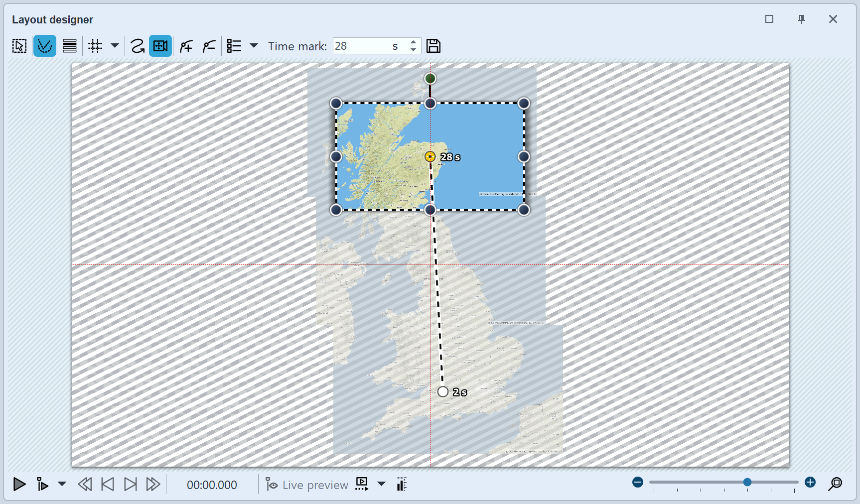Add a motion path point
Image resolution: width=860 pixels, height=504 pixels.
(x=186, y=46)
